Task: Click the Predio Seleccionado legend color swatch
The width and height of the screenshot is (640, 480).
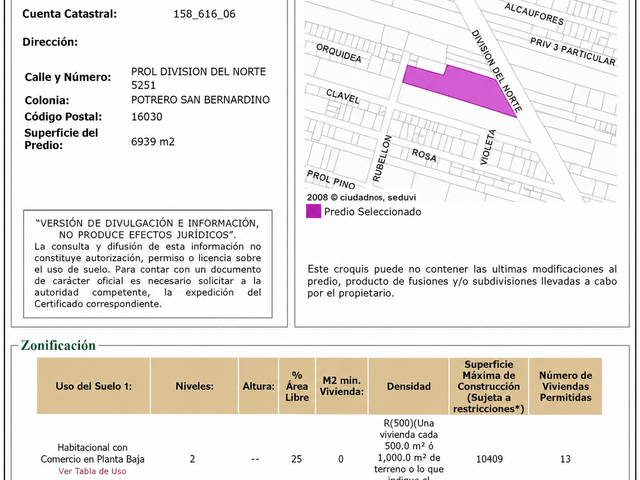Action: (313, 211)
